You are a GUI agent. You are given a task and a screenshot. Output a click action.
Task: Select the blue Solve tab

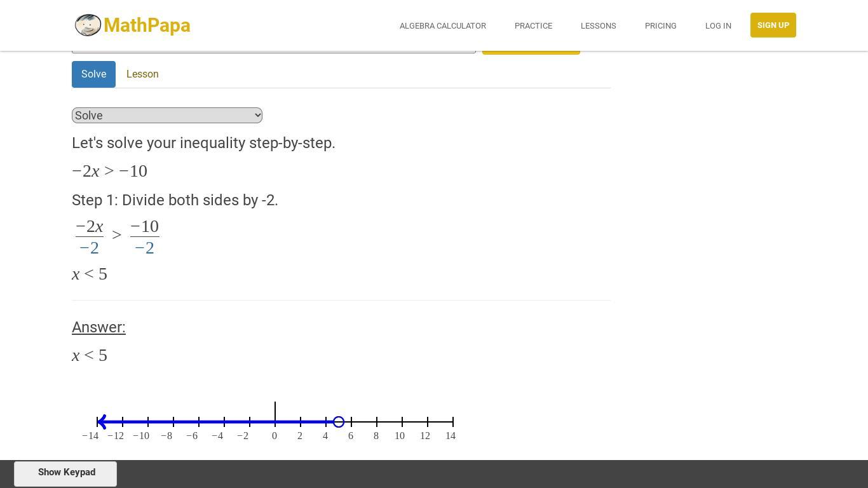tap(93, 74)
